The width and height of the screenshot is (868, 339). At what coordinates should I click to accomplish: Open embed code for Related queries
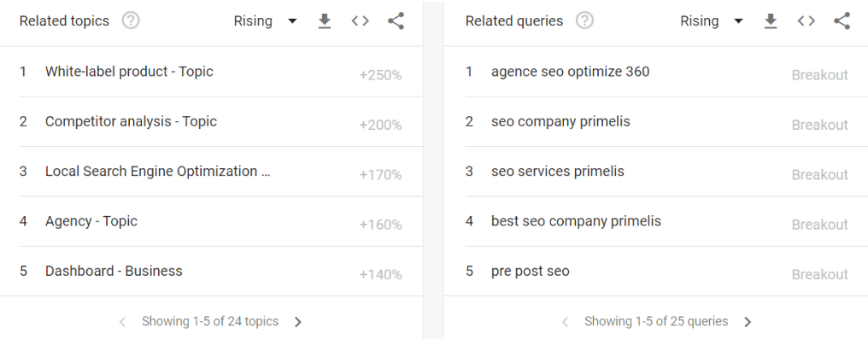pos(806,21)
